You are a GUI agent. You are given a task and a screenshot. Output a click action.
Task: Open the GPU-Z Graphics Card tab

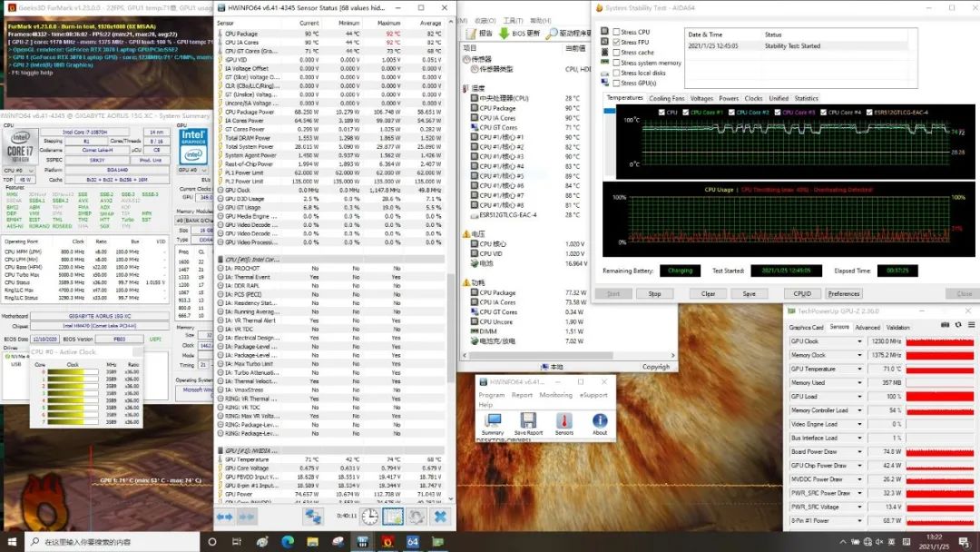click(806, 327)
